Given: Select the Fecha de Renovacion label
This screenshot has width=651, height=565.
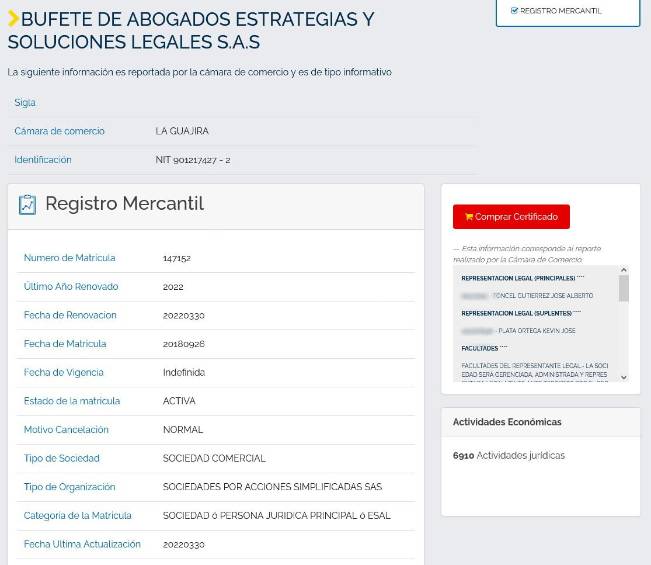Looking at the screenshot, I should [70, 315].
